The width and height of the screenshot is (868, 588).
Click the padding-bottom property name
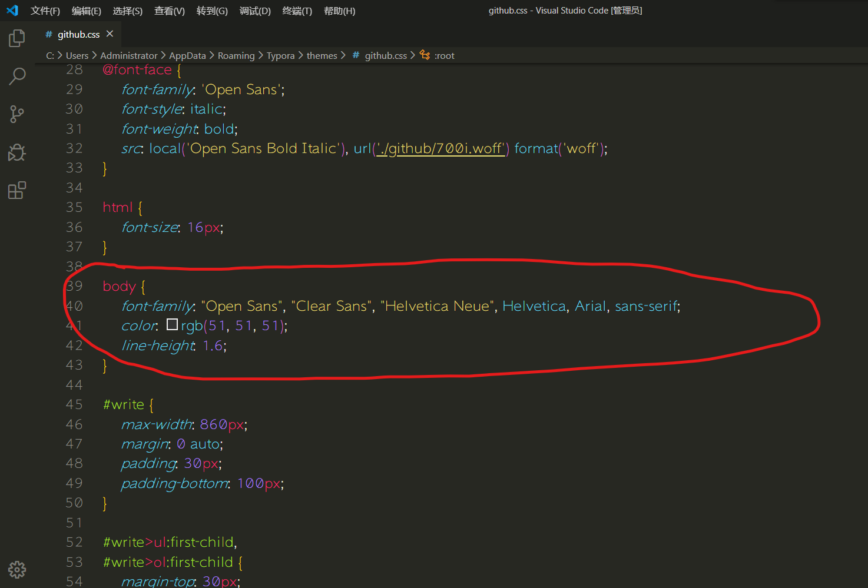point(174,483)
